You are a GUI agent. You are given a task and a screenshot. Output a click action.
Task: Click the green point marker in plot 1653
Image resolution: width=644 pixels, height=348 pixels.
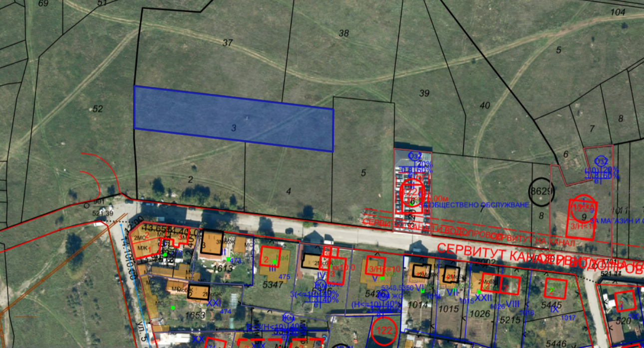(172, 308)
